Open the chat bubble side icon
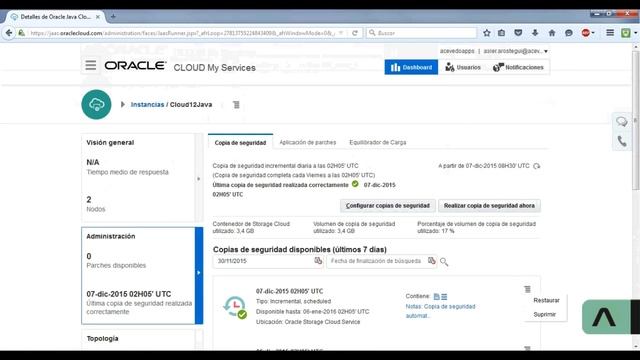 coord(622,121)
